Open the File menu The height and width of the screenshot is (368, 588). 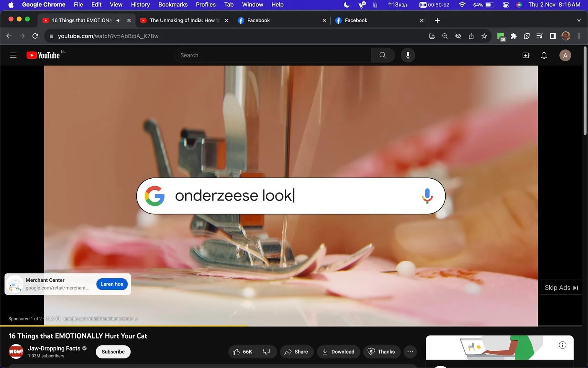click(x=78, y=5)
